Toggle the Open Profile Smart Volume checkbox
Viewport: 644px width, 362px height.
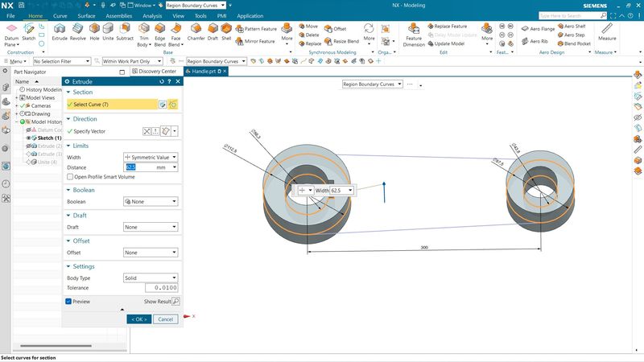[x=70, y=177]
